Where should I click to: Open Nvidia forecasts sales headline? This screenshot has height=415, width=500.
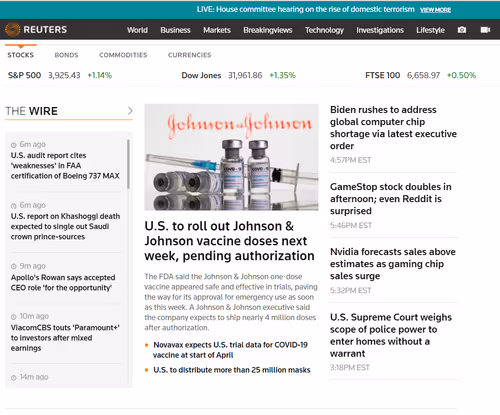click(x=393, y=264)
